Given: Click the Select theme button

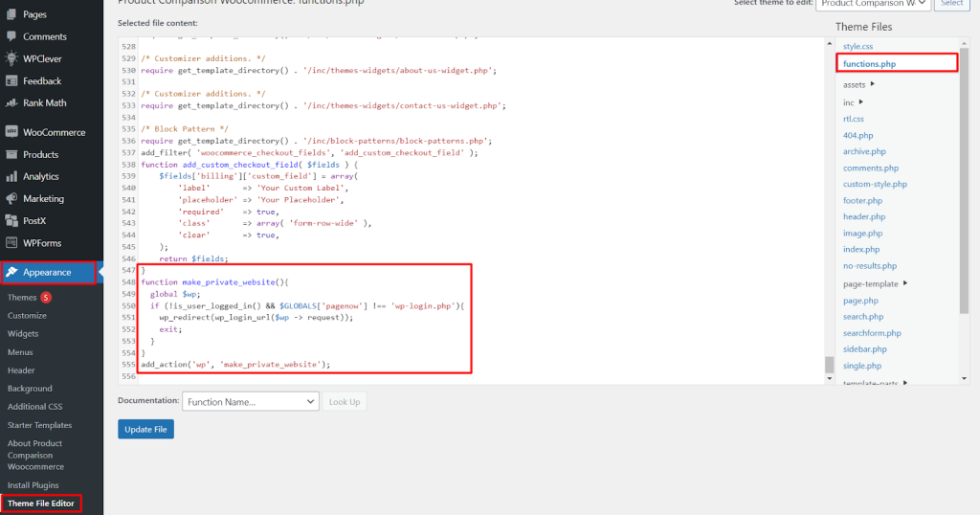Looking at the screenshot, I should (952, 5).
